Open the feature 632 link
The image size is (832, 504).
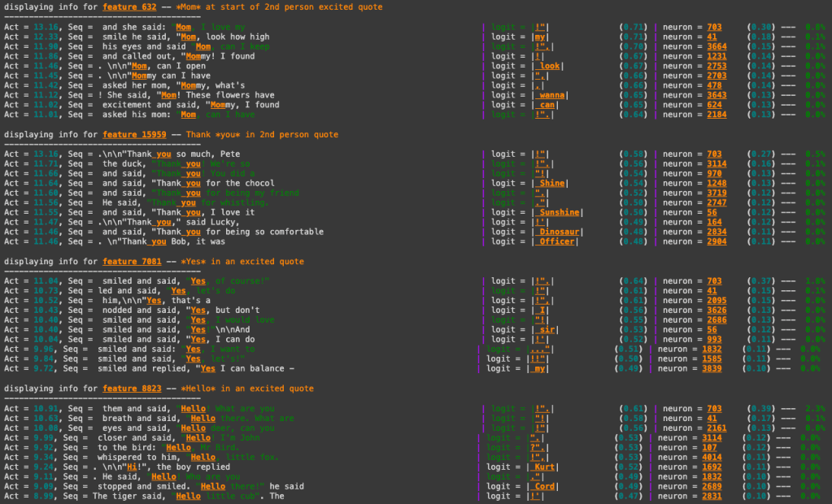coord(129,7)
